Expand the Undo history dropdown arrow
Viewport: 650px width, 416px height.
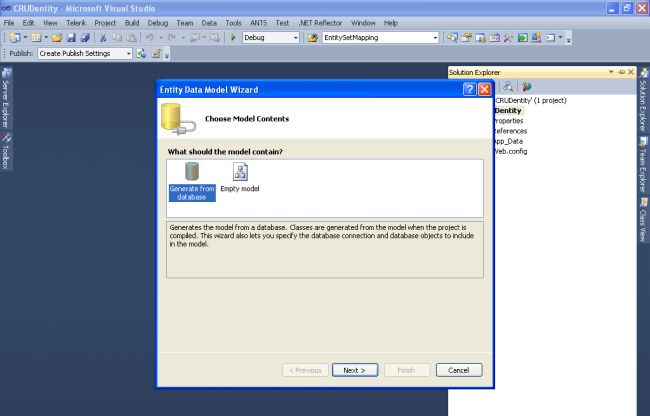[161, 38]
